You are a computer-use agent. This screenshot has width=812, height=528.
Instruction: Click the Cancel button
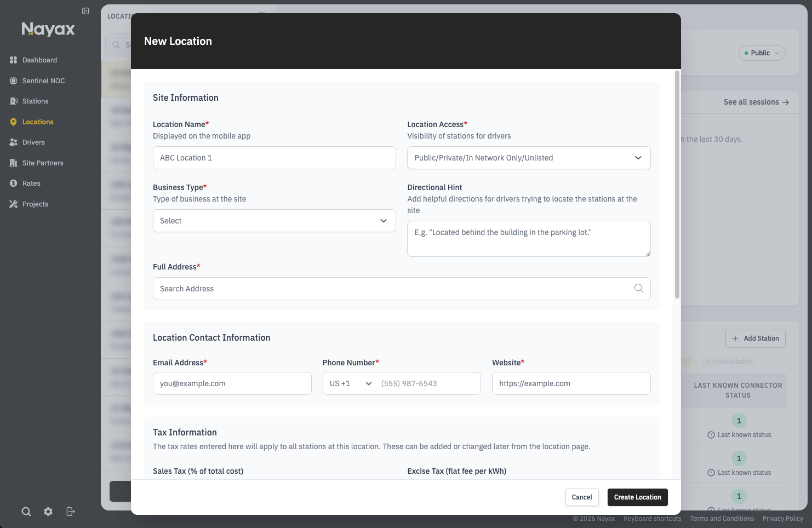[x=582, y=497]
